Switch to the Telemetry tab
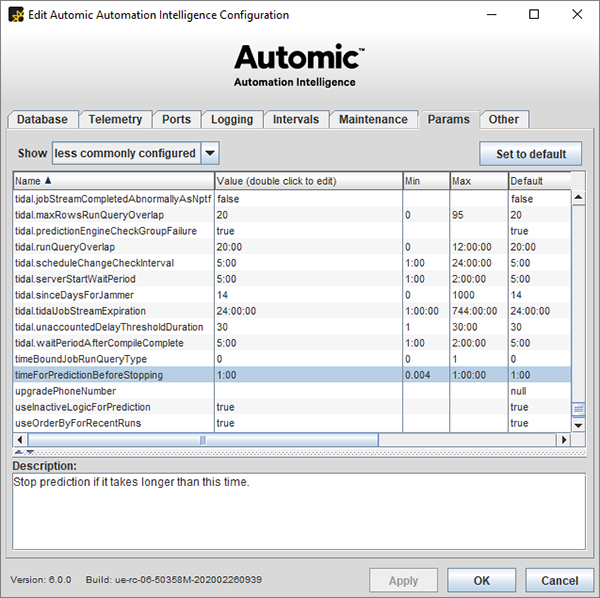This screenshot has height=598, width=600. pyautogui.click(x=115, y=119)
